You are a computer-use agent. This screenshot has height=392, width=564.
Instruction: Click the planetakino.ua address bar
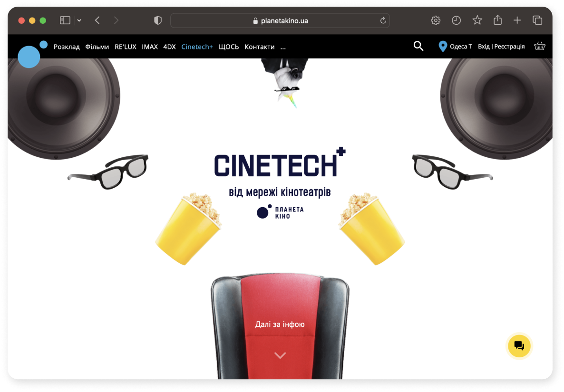(280, 20)
